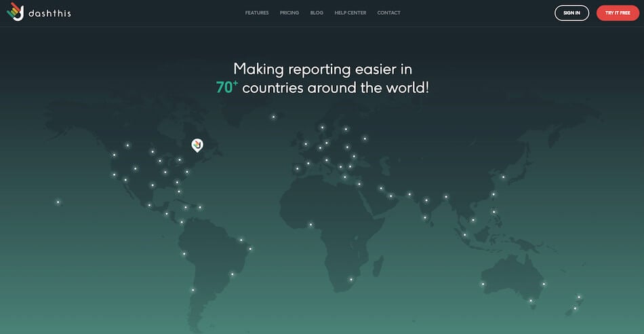The width and height of the screenshot is (644, 334).
Task: Click 'countries around the world!' text
Action: click(336, 88)
